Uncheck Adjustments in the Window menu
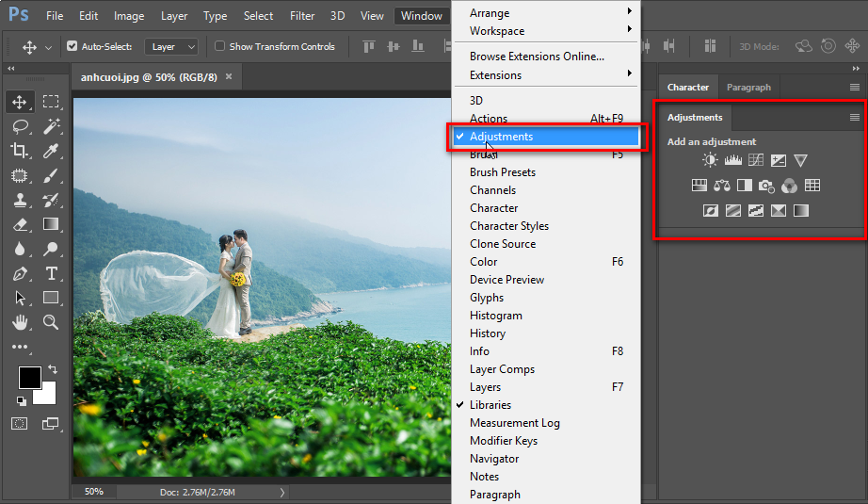The image size is (868, 504). pyautogui.click(x=501, y=137)
